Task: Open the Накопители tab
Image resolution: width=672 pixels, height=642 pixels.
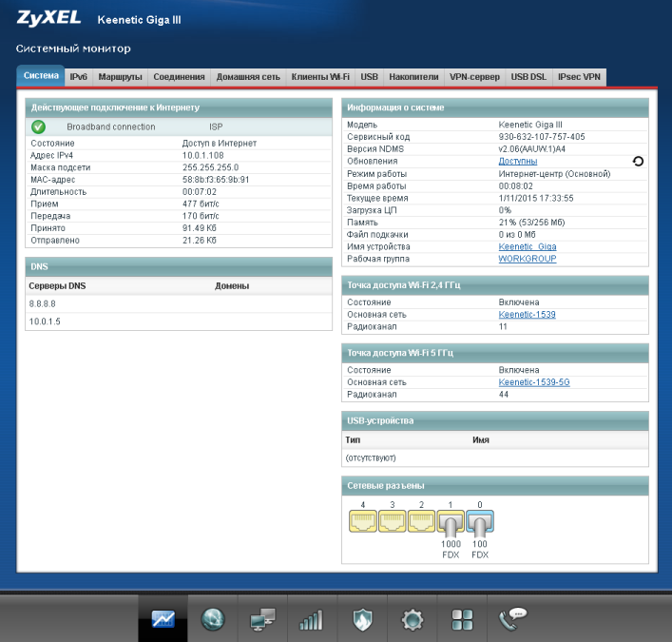Action: point(413,77)
